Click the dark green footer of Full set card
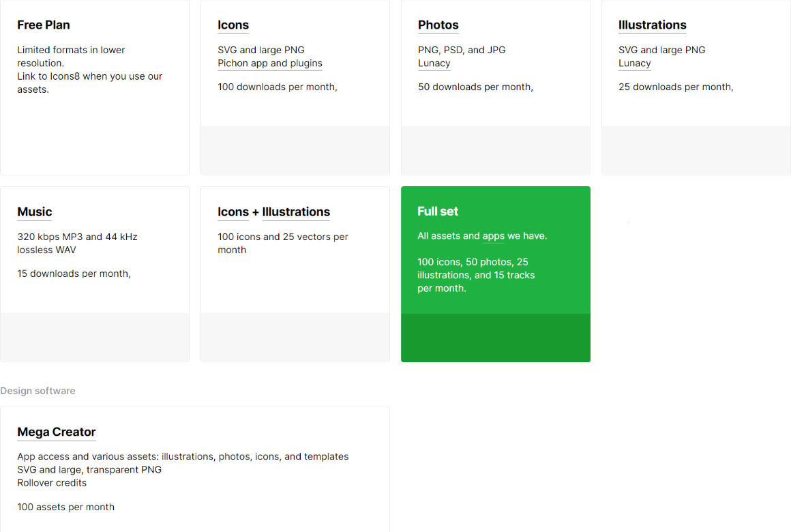The height and width of the screenshot is (532, 791). pos(496,338)
